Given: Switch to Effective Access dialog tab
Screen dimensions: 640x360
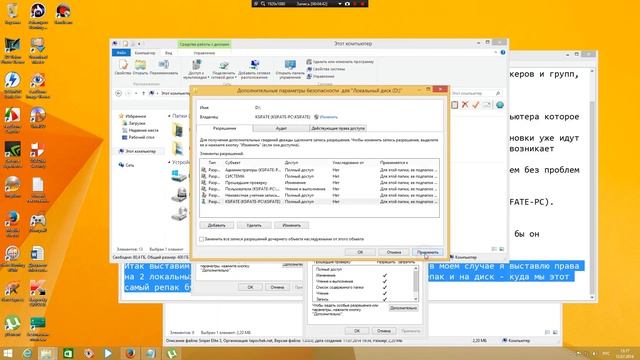Looking at the screenshot, I should (x=338, y=128).
